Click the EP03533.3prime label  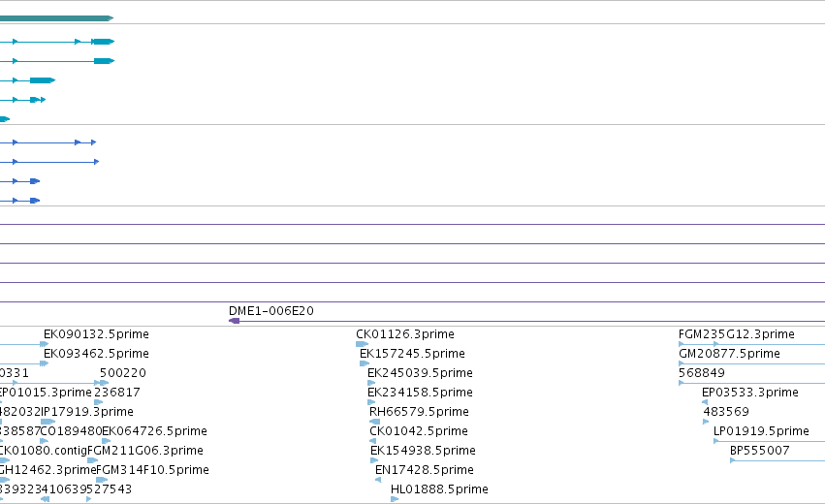750,393
